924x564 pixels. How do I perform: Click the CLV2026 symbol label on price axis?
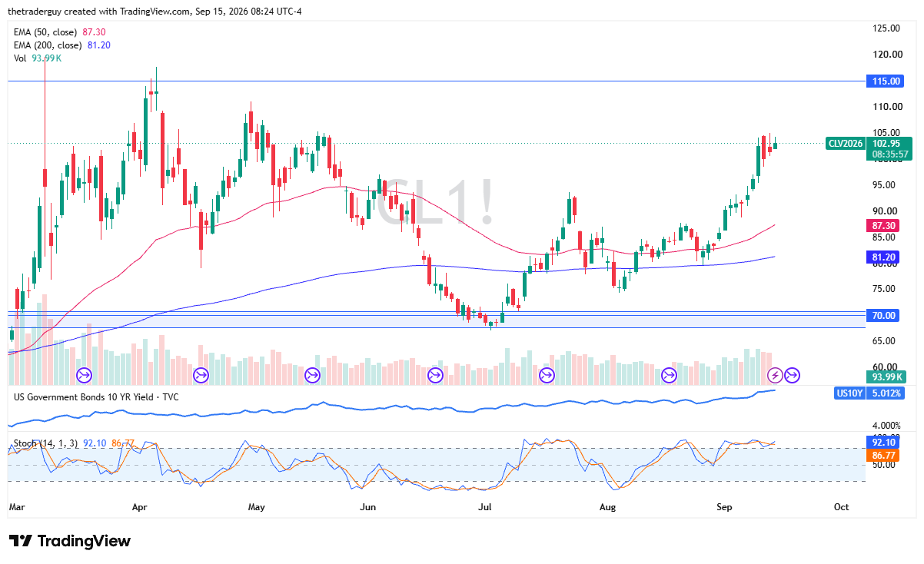[x=846, y=143]
